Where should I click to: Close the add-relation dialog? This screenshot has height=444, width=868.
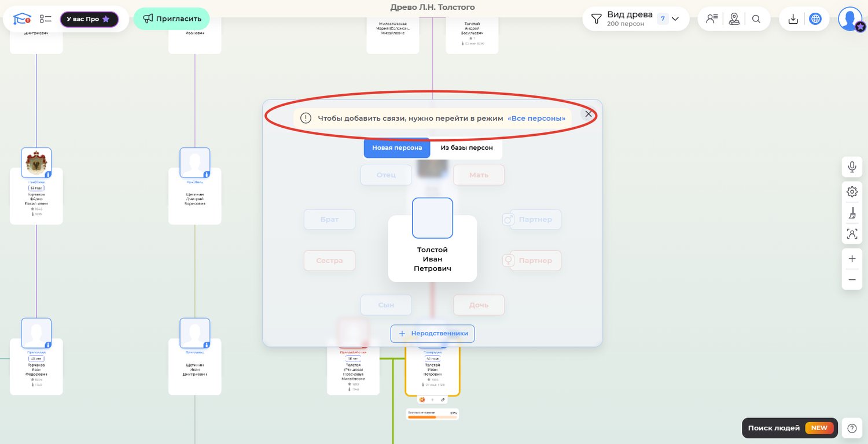(x=589, y=114)
